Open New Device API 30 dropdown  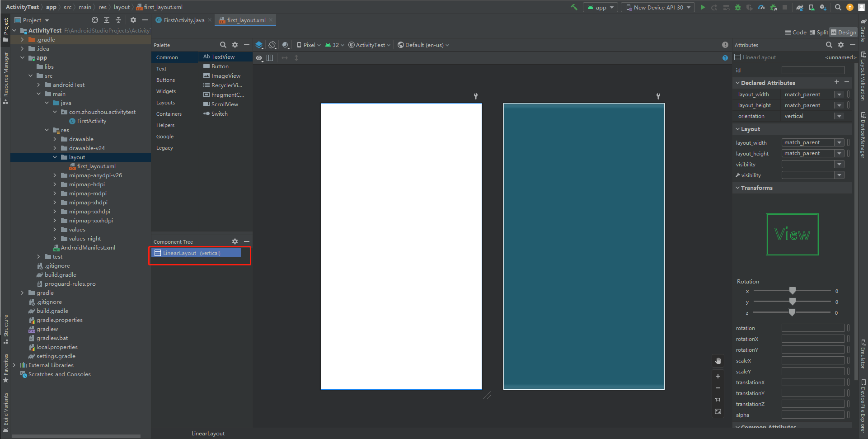658,7
